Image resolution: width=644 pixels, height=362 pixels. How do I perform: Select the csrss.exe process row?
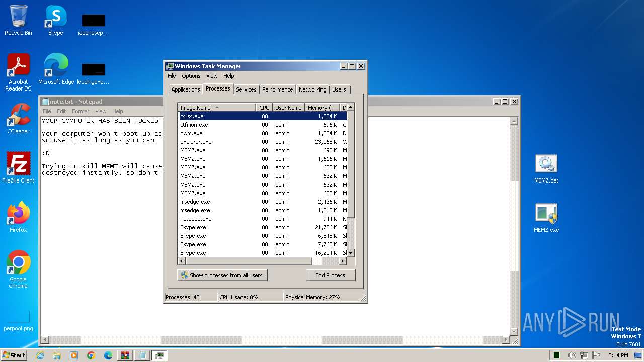(263, 116)
